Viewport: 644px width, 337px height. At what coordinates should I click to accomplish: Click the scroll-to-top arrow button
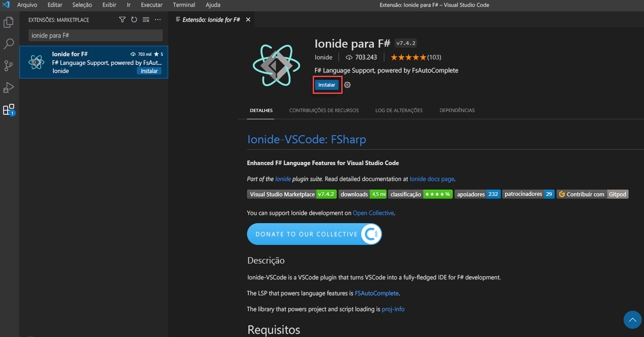tap(632, 320)
